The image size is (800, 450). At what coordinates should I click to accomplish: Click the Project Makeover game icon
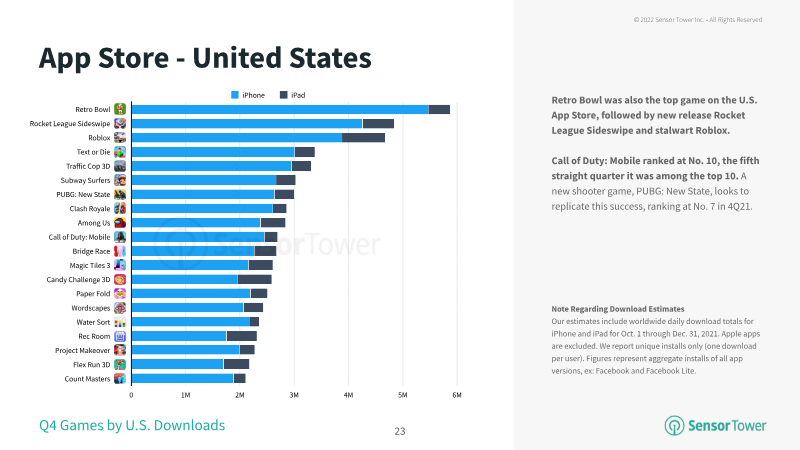(x=120, y=351)
